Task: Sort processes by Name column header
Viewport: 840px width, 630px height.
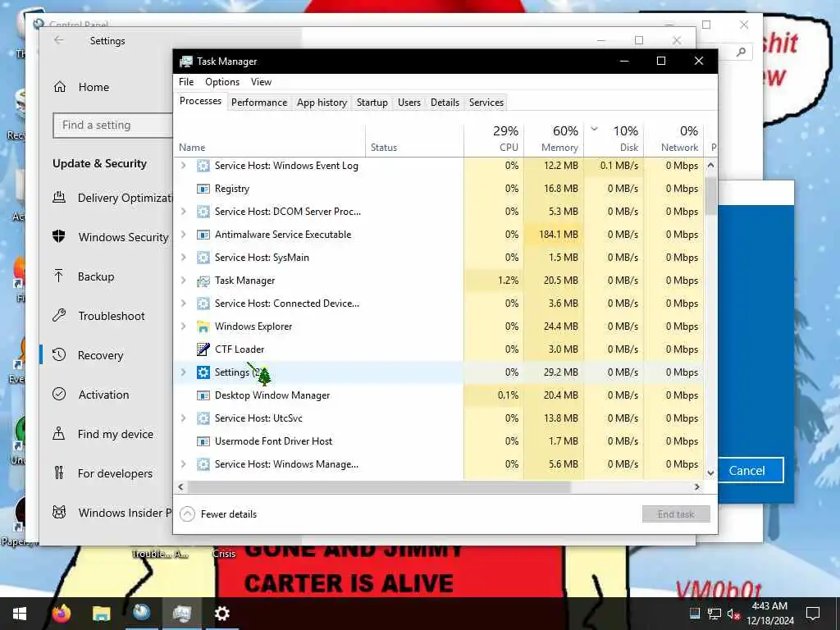Action: pos(270,139)
